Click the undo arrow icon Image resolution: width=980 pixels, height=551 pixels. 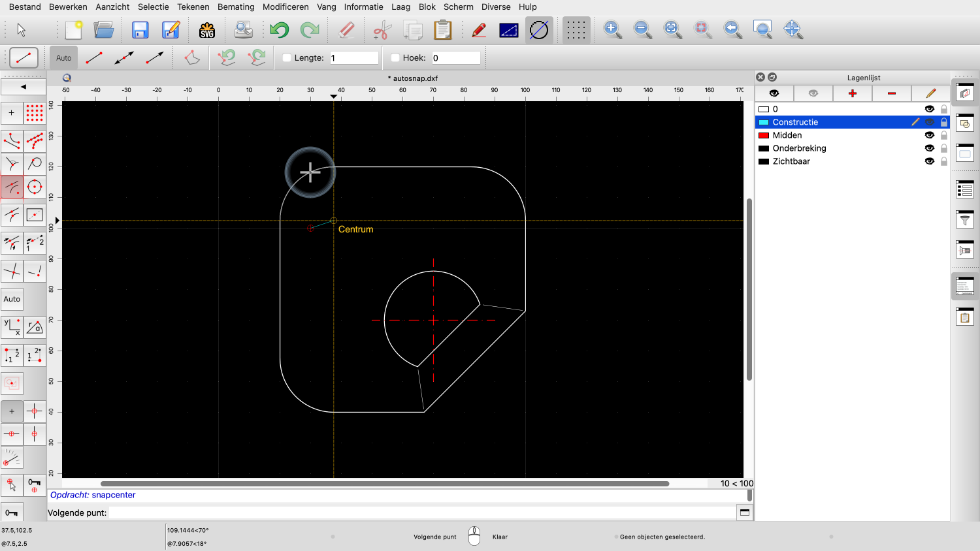[279, 30]
